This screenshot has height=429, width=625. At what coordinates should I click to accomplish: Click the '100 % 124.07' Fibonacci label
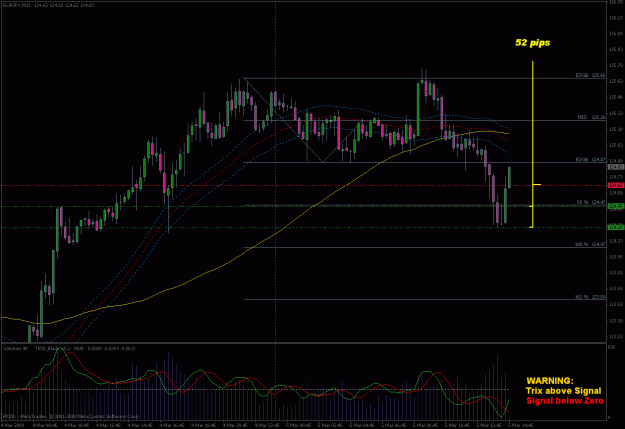coord(590,244)
